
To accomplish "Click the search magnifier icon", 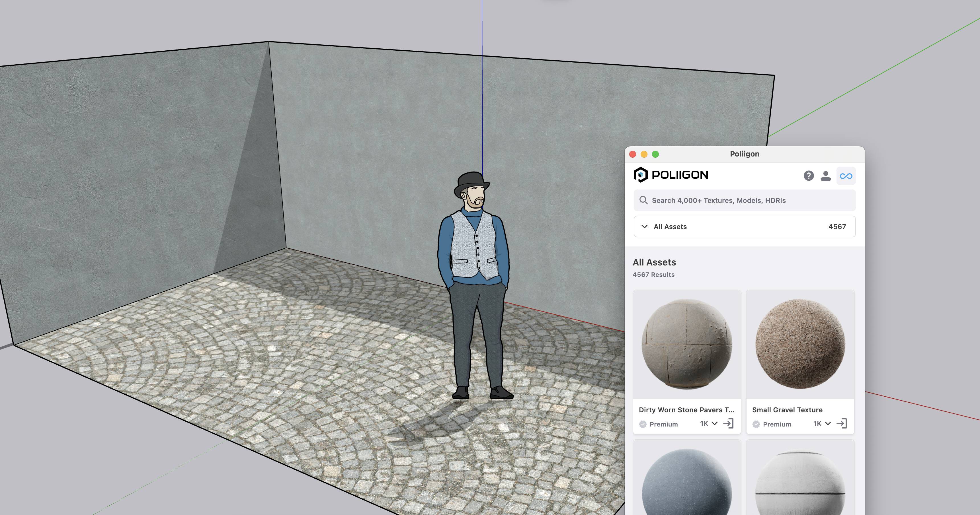I will point(643,200).
